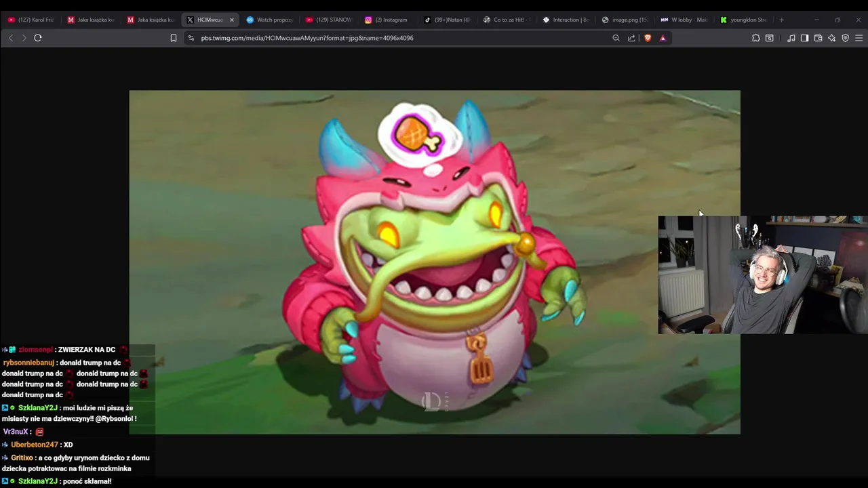Open Brave Rewards triangle icon

click(663, 38)
